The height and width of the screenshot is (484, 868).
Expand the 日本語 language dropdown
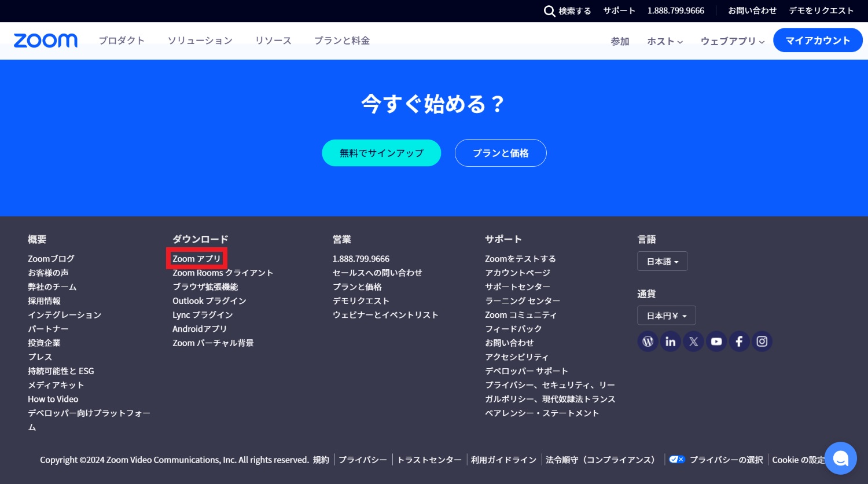pyautogui.click(x=662, y=262)
